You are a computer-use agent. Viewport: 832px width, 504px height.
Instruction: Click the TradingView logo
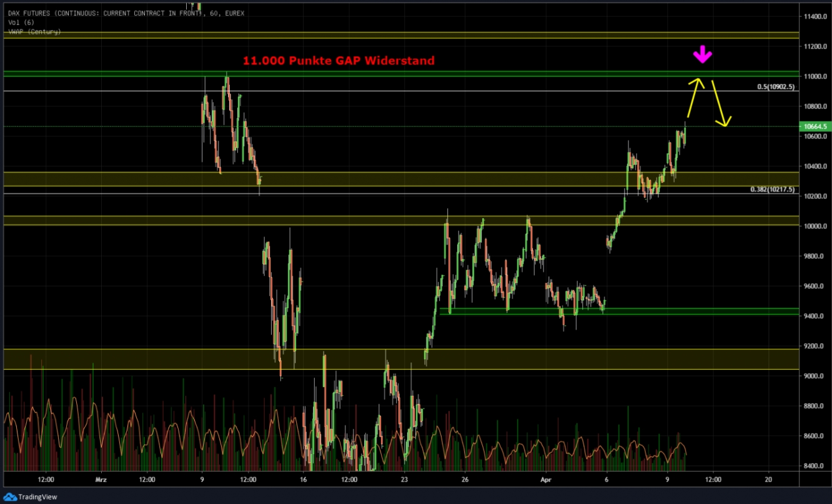31,497
